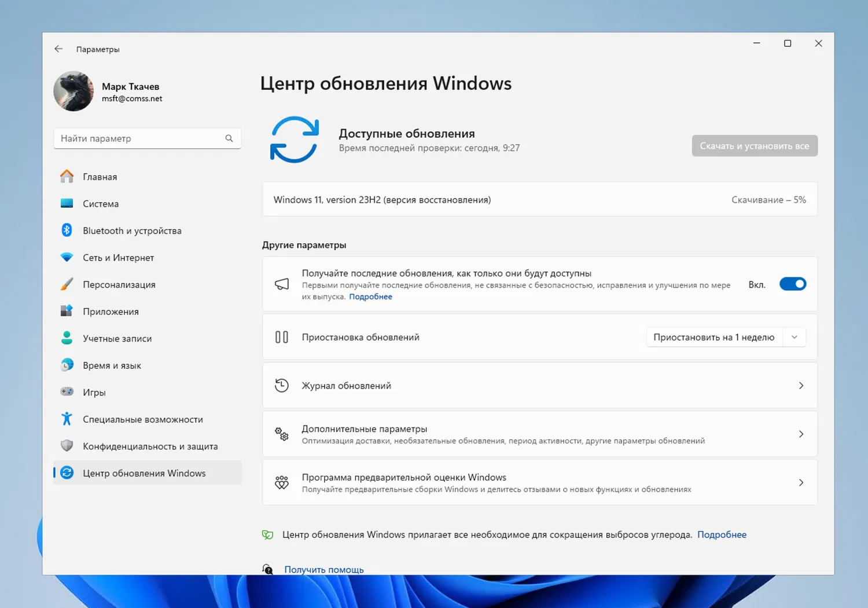
Task: Expand Журнал обновлений with its chevron
Action: pos(801,386)
